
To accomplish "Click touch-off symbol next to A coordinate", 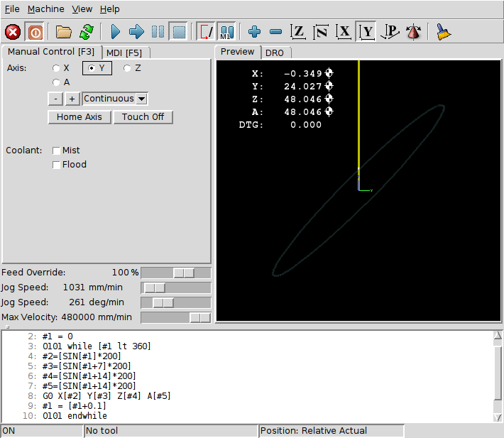I will (329, 111).
